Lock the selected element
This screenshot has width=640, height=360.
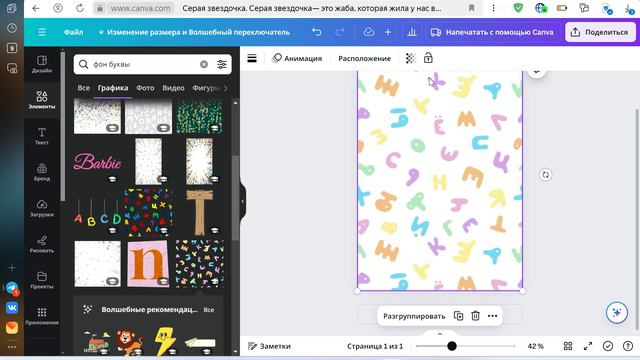coord(428,58)
